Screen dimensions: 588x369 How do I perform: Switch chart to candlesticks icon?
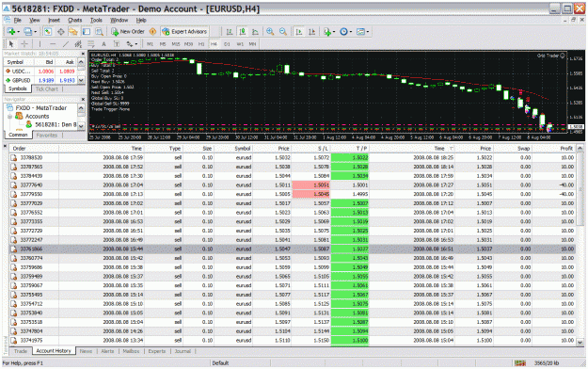[x=242, y=32]
